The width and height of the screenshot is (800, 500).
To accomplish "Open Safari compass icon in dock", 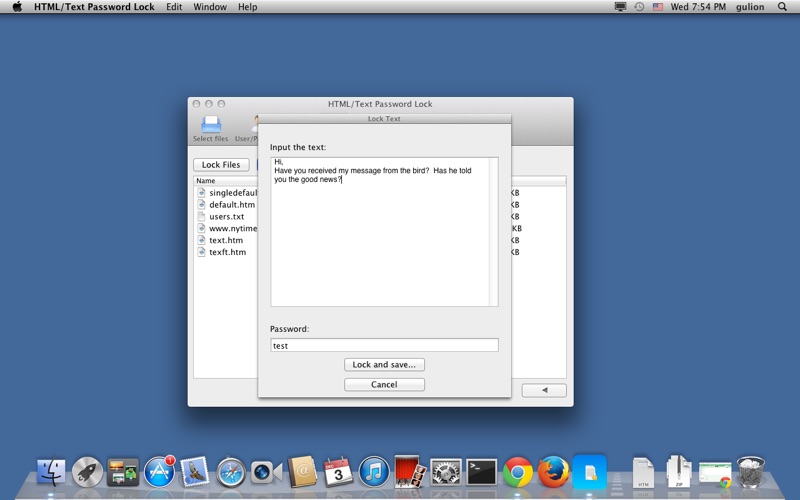I will click(x=231, y=472).
